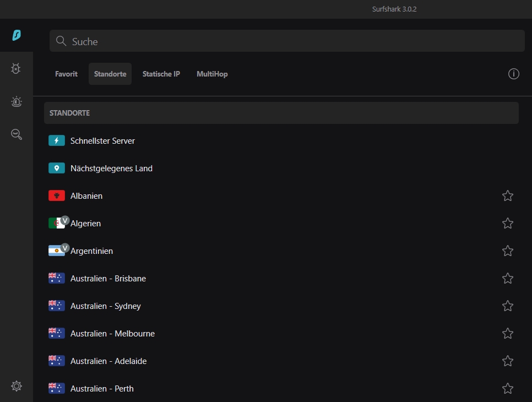532x402 pixels.
Task: Click the Australien - Sydney flag icon
Action: point(57,306)
